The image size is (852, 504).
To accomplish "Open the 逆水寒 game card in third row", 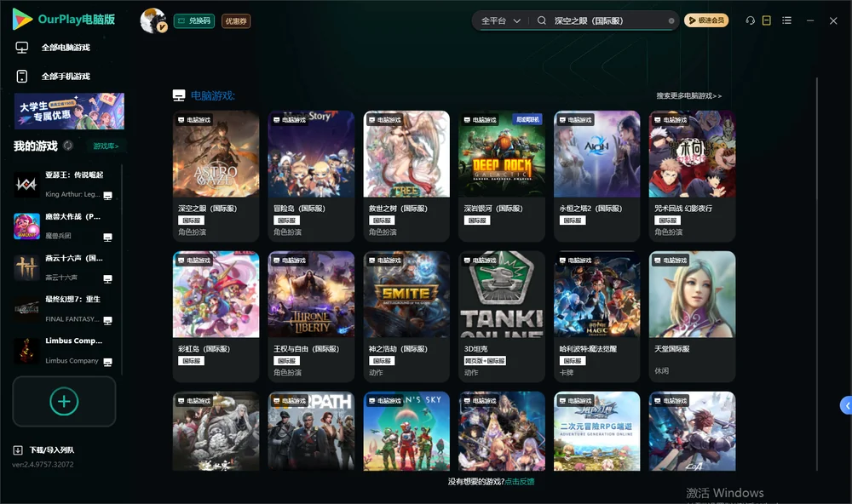I will (216, 432).
